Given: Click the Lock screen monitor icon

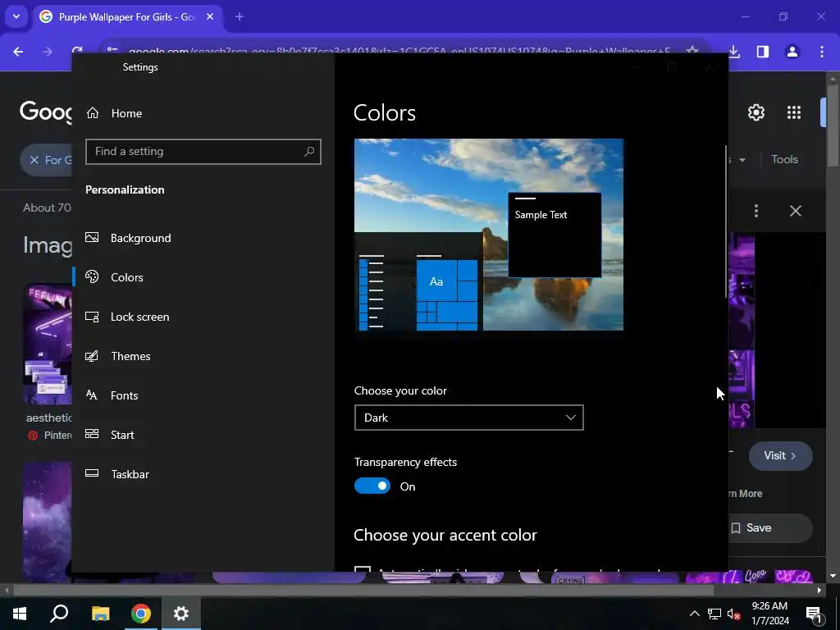Looking at the screenshot, I should coord(92,317).
